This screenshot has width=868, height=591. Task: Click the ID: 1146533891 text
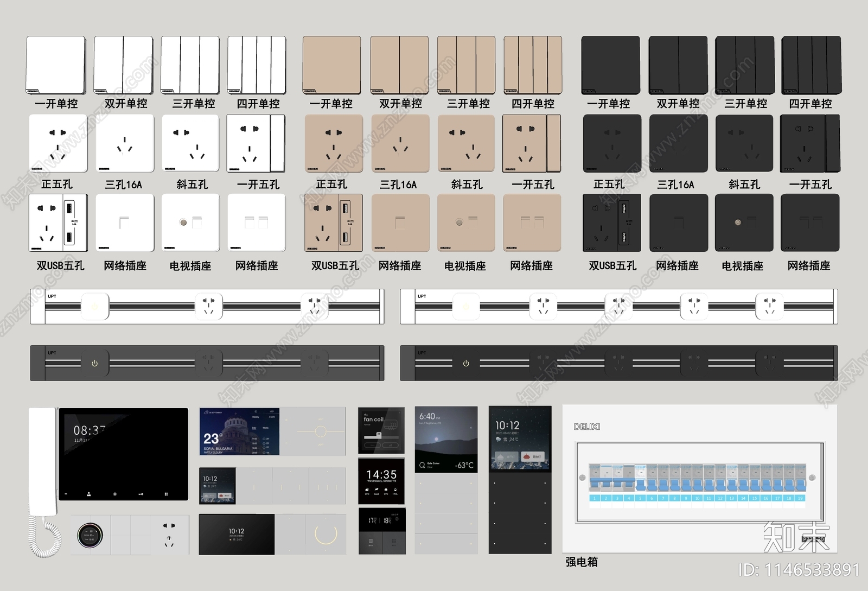click(799, 570)
